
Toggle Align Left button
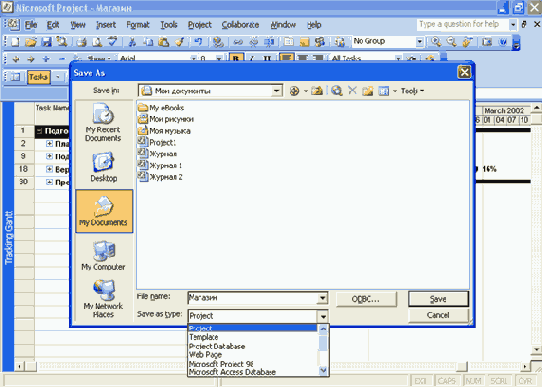tap(287, 58)
